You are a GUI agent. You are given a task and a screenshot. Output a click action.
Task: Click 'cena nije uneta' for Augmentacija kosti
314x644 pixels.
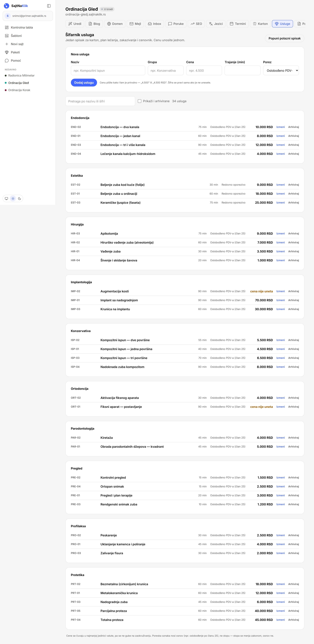[x=261, y=291]
